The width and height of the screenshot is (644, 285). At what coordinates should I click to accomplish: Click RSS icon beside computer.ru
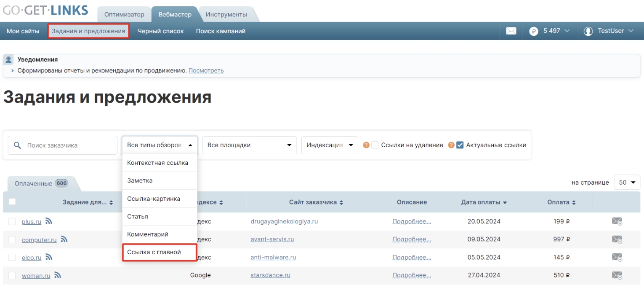click(64, 239)
